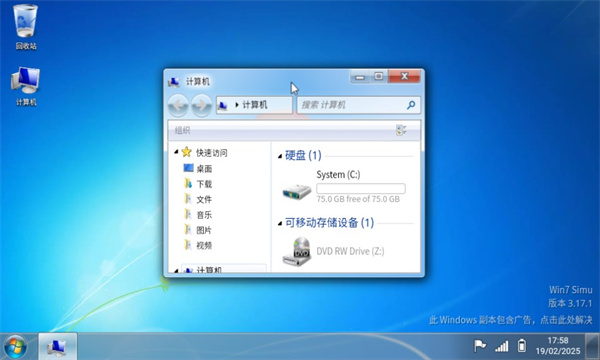The height and width of the screenshot is (360, 600).
Task: Click the battery tray icon
Action: pyautogui.click(x=522, y=345)
